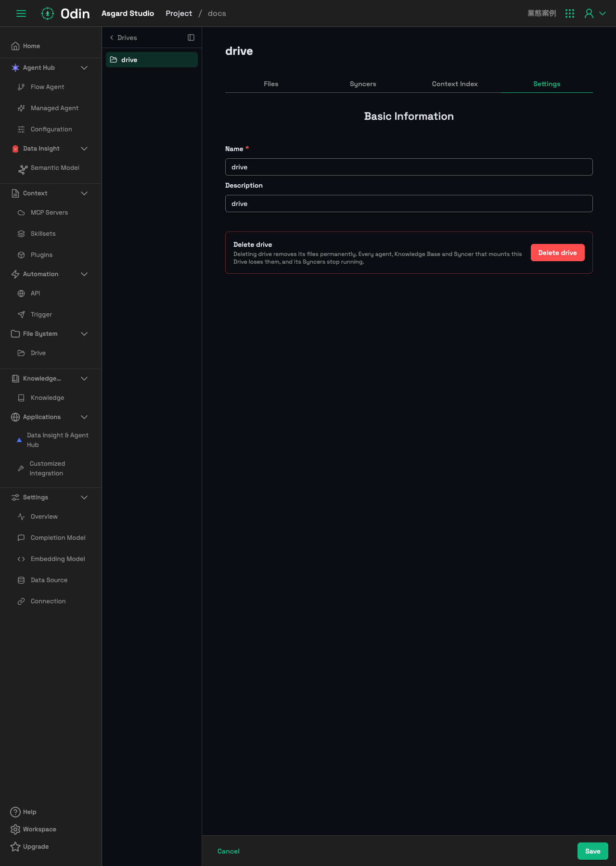Open Configuration in Agent Hub
Image resolution: width=616 pixels, height=866 pixels.
click(x=51, y=129)
